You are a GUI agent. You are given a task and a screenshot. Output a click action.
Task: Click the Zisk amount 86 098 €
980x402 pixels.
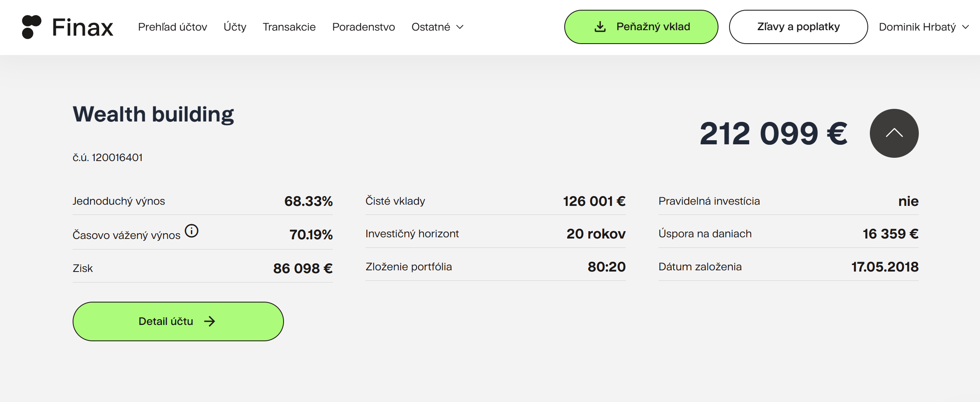tap(303, 268)
